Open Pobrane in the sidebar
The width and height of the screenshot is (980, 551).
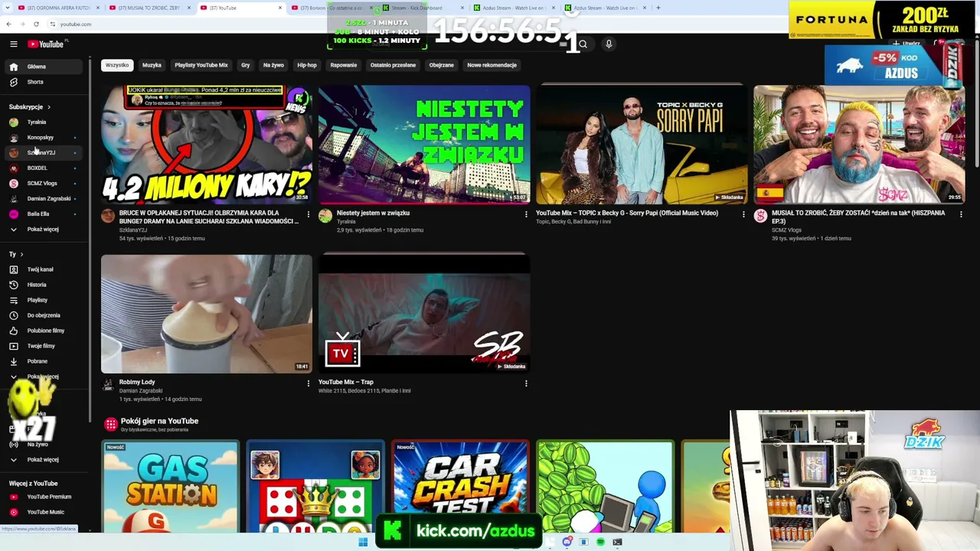[44, 361]
